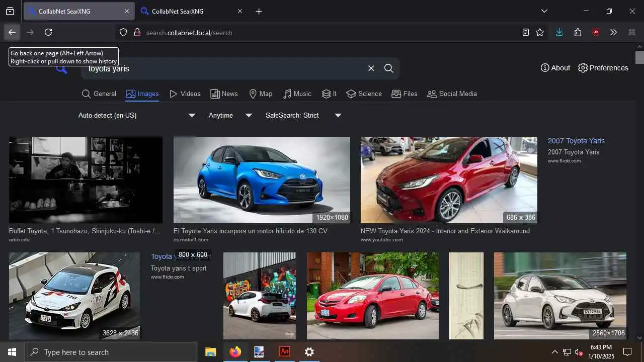The width and height of the screenshot is (644, 362).
Task: Open Settings gear from taskbar
Action: (309, 352)
